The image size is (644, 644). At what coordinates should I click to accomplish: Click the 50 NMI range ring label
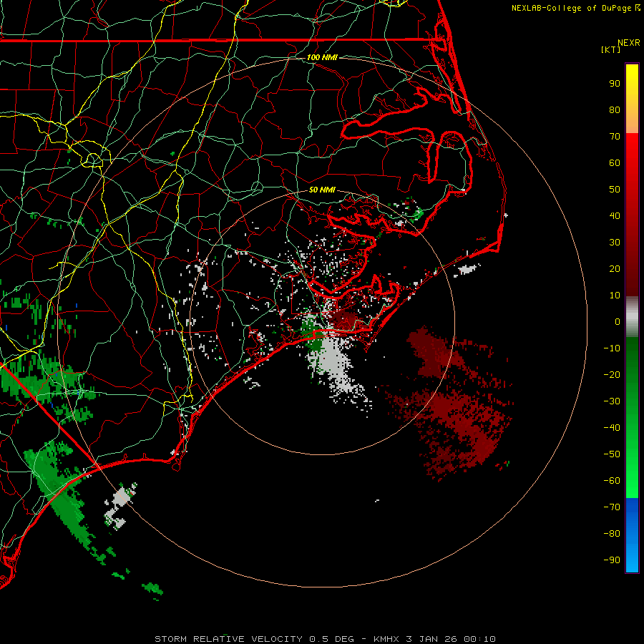point(322,190)
